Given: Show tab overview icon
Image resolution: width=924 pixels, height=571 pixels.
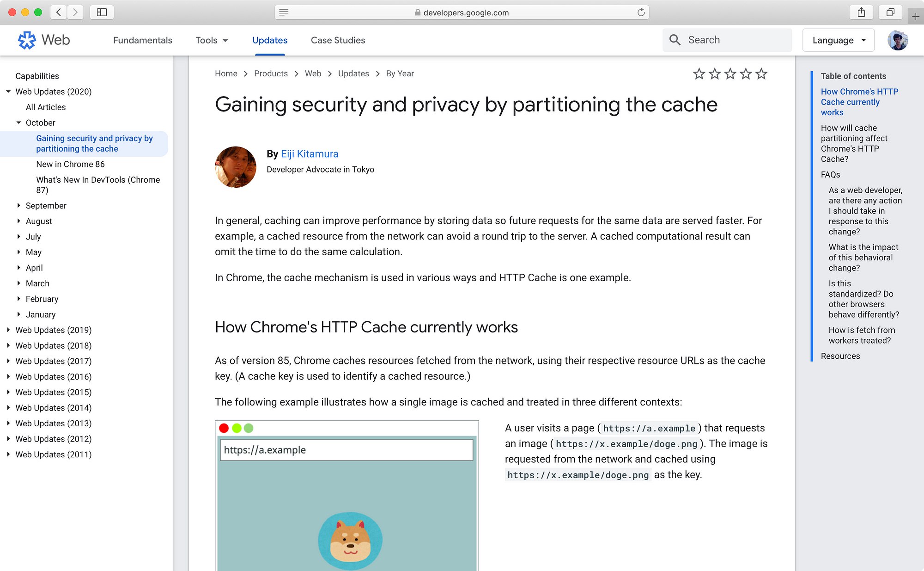Looking at the screenshot, I should 890,12.
